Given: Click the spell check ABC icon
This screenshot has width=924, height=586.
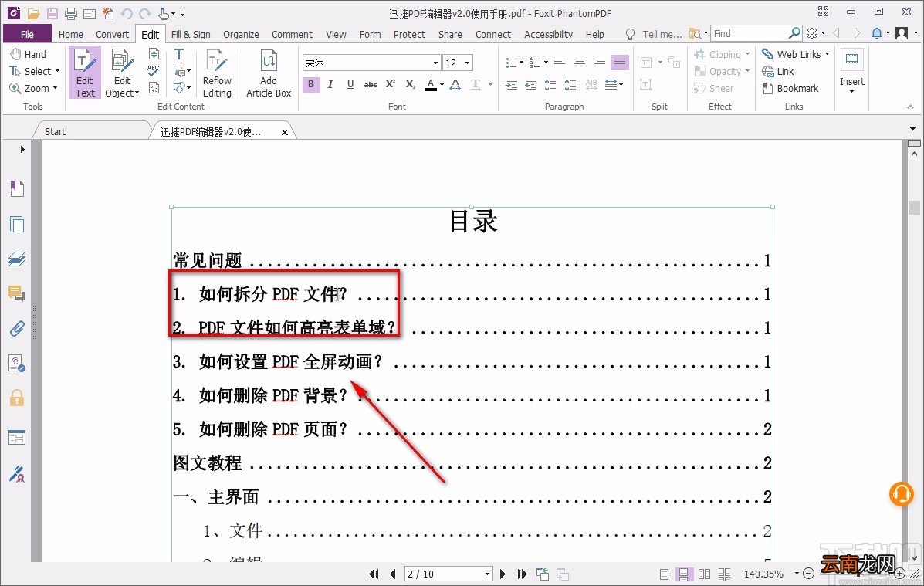Looking at the screenshot, I should point(153,71).
